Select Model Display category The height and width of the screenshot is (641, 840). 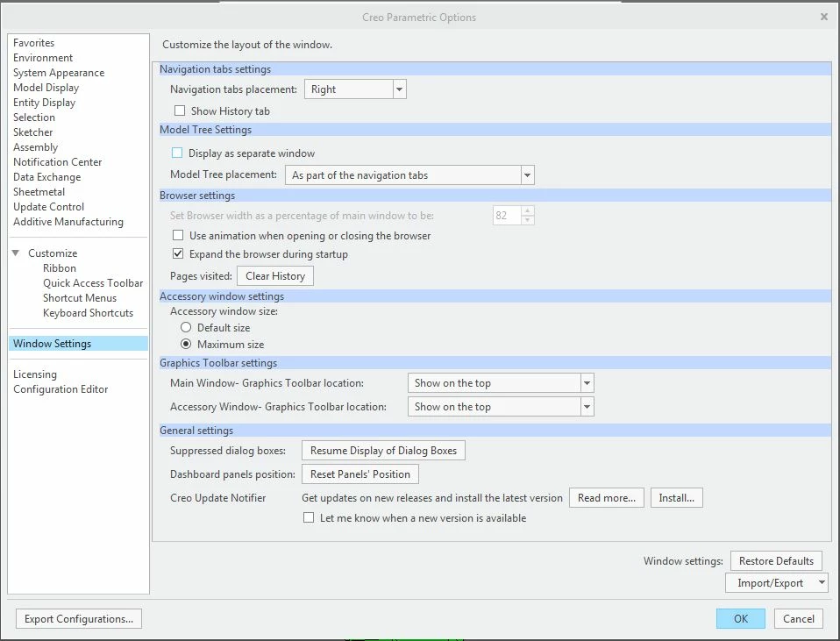pos(46,88)
